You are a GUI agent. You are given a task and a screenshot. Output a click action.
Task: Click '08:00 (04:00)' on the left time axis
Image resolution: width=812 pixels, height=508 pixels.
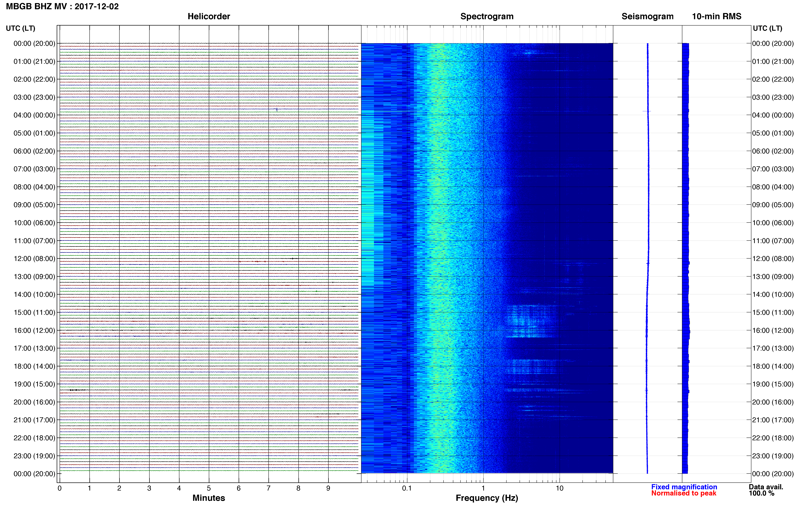coord(34,187)
